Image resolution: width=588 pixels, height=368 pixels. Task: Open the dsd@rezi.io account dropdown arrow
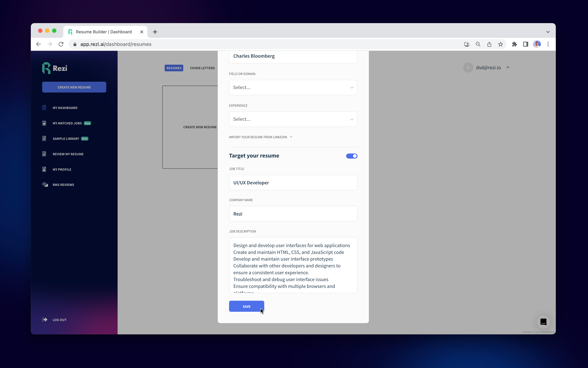tap(507, 67)
